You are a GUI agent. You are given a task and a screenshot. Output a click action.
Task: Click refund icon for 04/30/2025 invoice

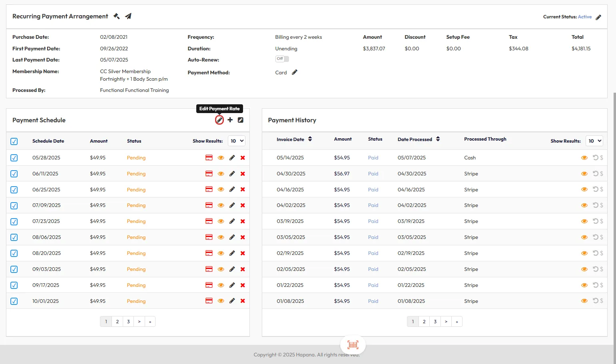click(596, 174)
